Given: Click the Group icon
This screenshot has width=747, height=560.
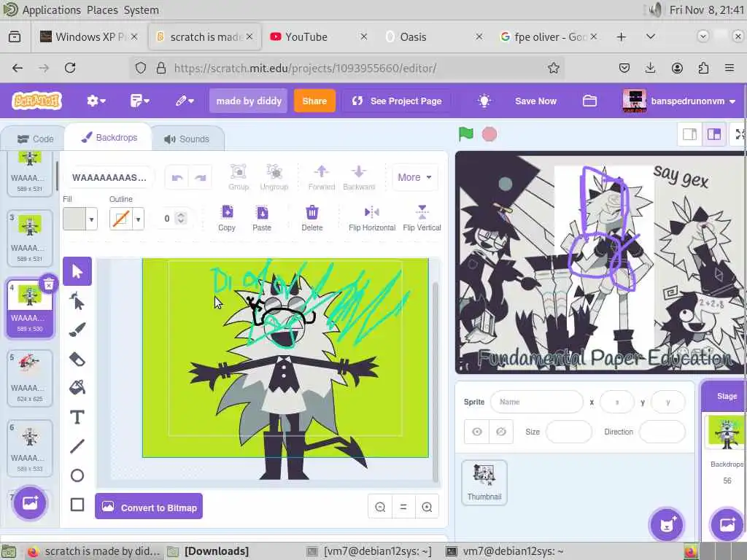Looking at the screenshot, I should [x=239, y=177].
